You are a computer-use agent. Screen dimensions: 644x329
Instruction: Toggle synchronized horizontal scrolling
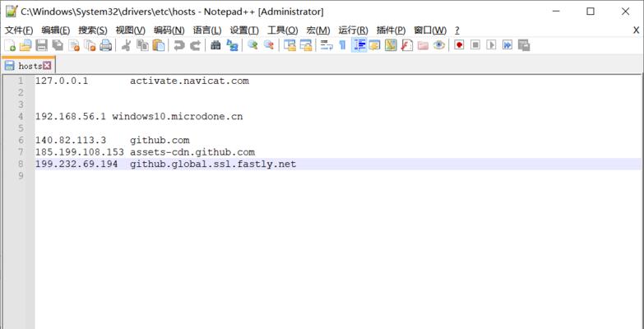click(306, 45)
